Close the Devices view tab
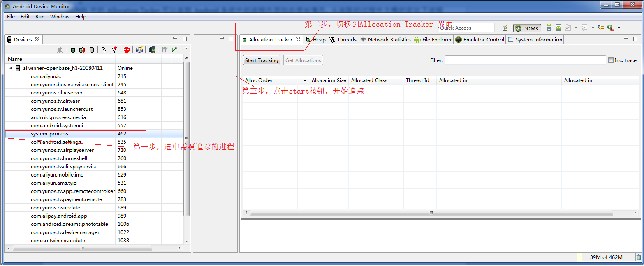 coord(37,39)
